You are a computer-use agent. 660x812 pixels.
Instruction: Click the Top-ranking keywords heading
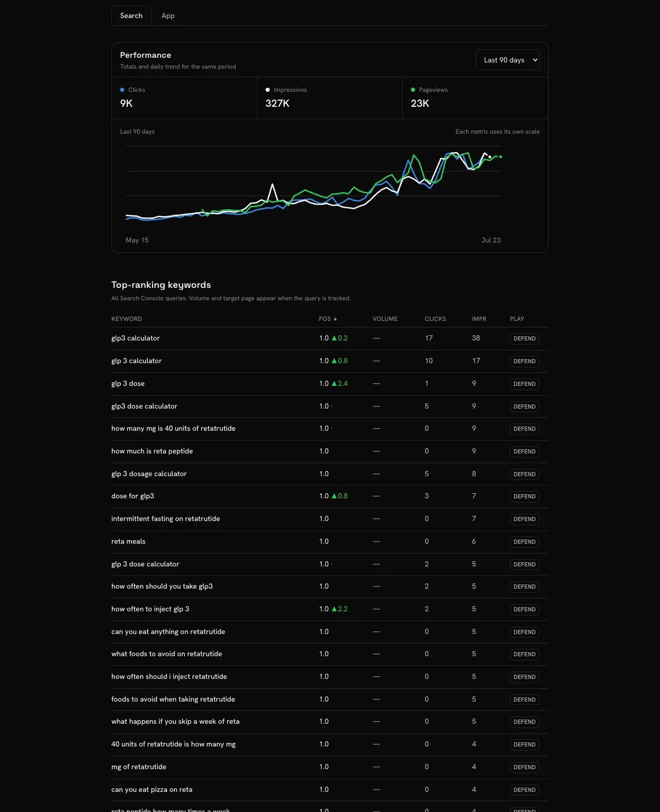161,285
